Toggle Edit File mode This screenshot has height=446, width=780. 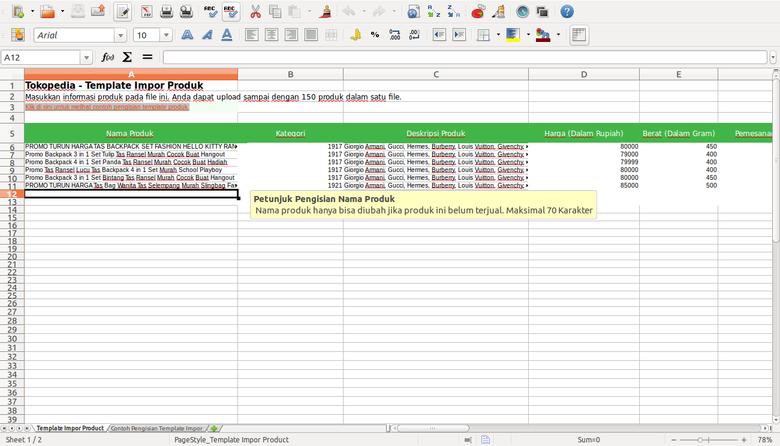coord(123,12)
